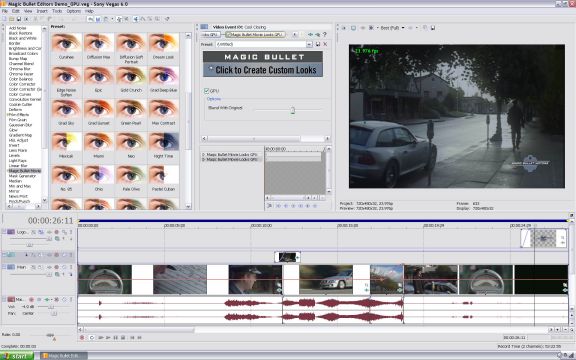Save the preview snapshot to file
The image size is (576, 360).
pyautogui.click(x=433, y=28)
